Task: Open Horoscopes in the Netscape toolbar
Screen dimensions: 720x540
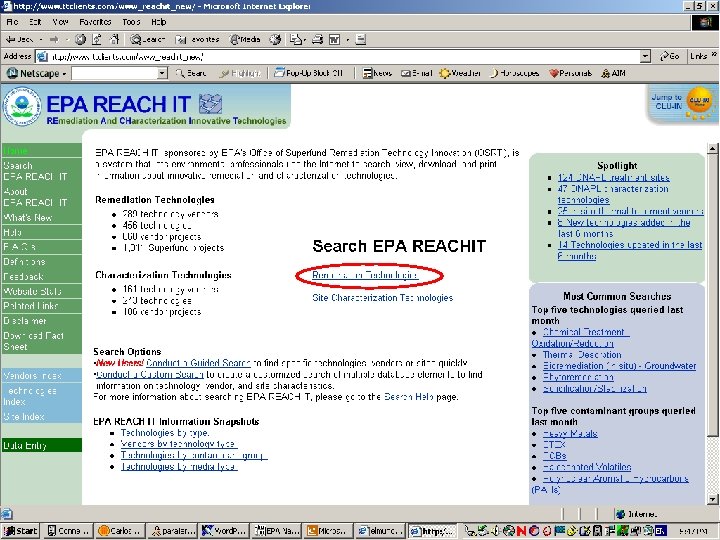Action: point(514,73)
